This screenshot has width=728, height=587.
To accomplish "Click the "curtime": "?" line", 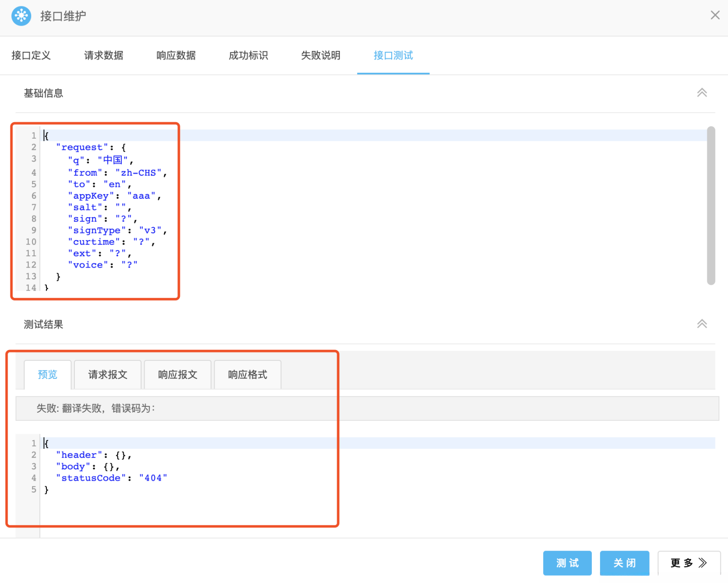I will point(111,242).
